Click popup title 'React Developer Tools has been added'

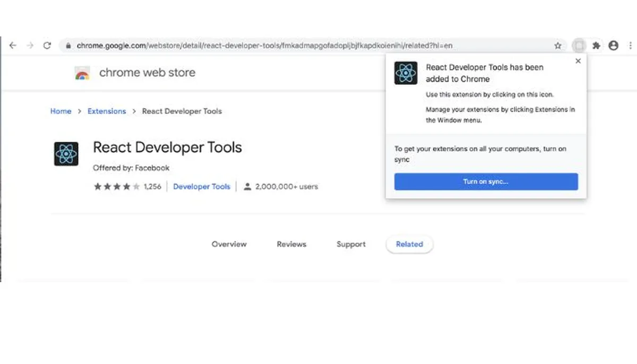coord(485,73)
